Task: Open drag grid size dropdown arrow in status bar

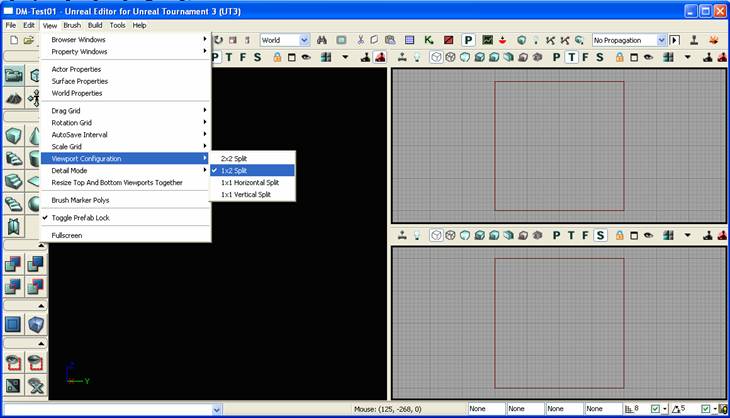Action: 665,409
